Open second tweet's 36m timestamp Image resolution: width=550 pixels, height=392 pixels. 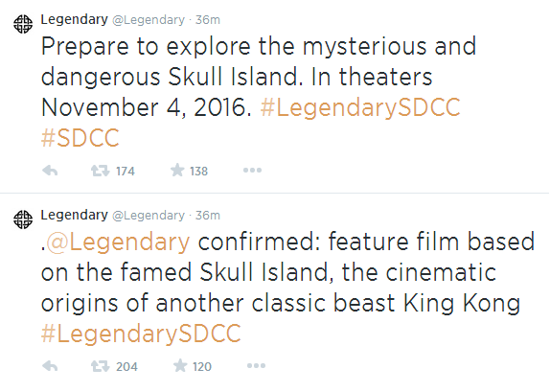(x=208, y=216)
